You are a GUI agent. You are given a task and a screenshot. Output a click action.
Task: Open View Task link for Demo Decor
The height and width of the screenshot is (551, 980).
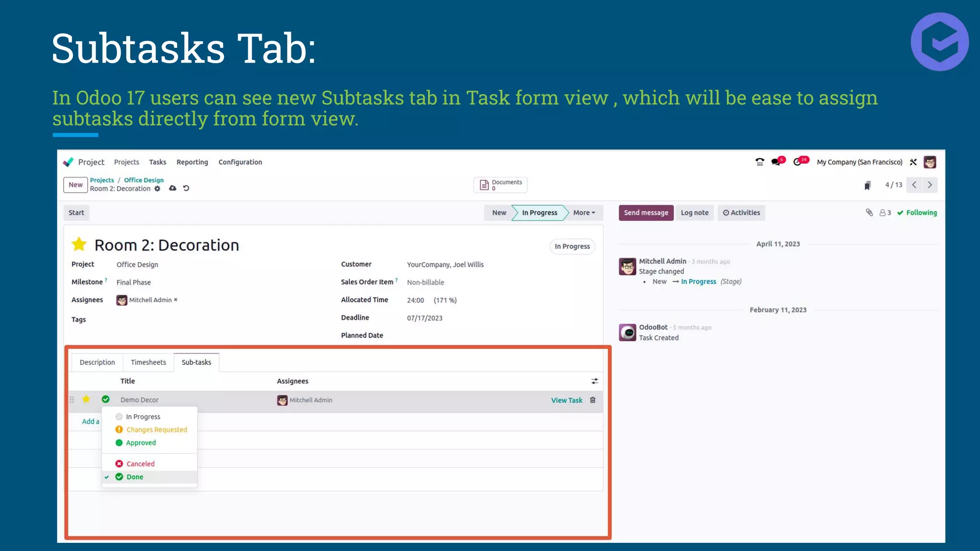pos(567,400)
